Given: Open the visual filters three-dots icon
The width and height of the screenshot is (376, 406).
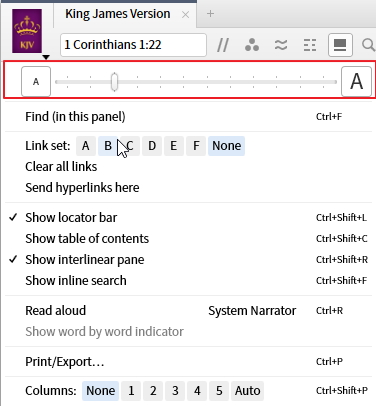Looking at the screenshot, I should coord(252,45).
